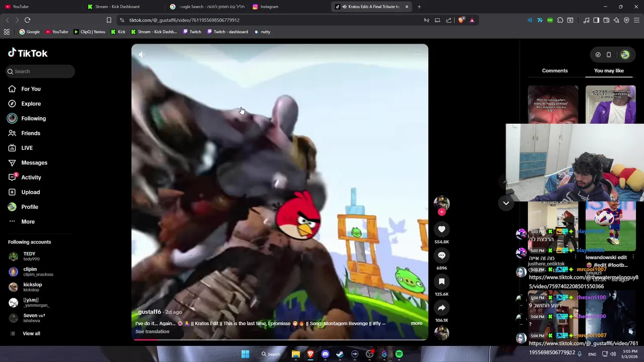View site information icon by URL
The image size is (644, 362).
pos(122,20)
